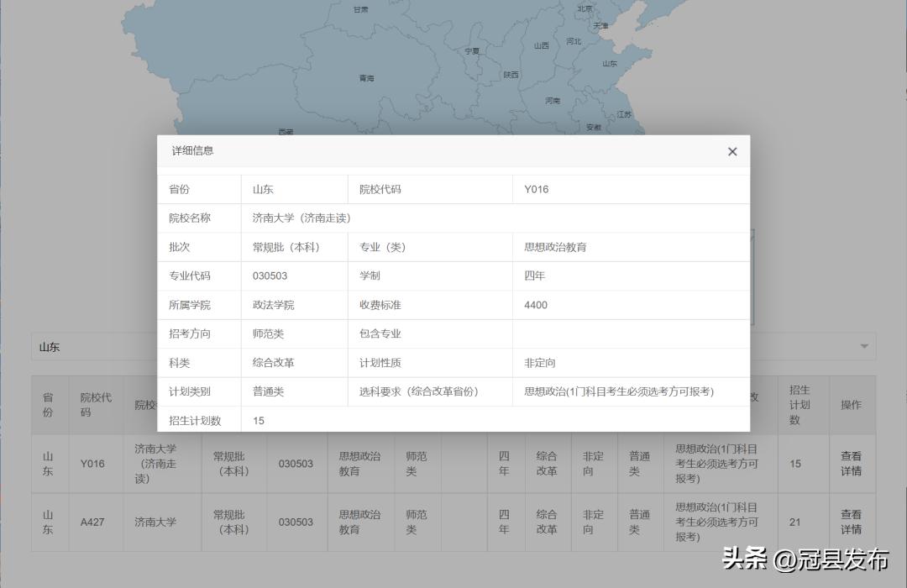Click the 招生计划数 value 15 in the dialog
Screen dimensions: 907x588
pos(258,421)
